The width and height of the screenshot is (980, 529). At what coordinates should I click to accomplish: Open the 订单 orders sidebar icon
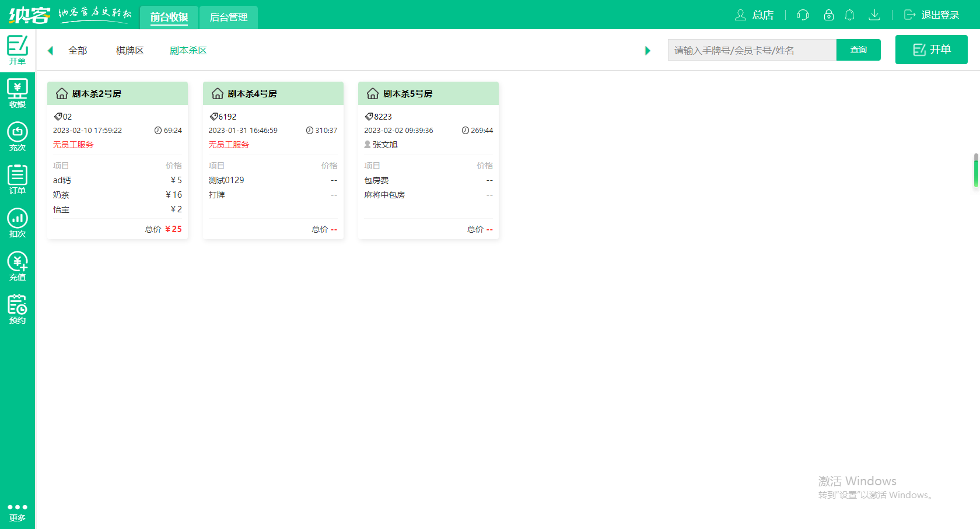tap(17, 180)
